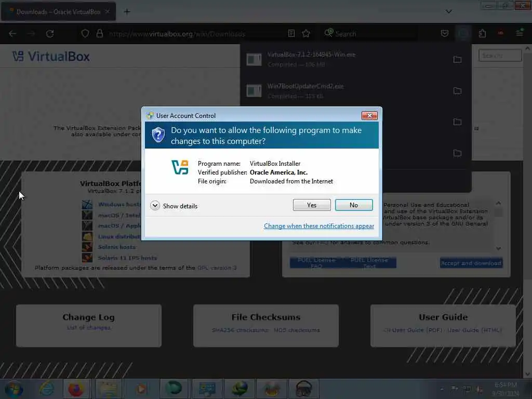Click Win7BootUpdaterCmd2.exe download entry
The width and height of the screenshot is (532, 399).
[346, 91]
